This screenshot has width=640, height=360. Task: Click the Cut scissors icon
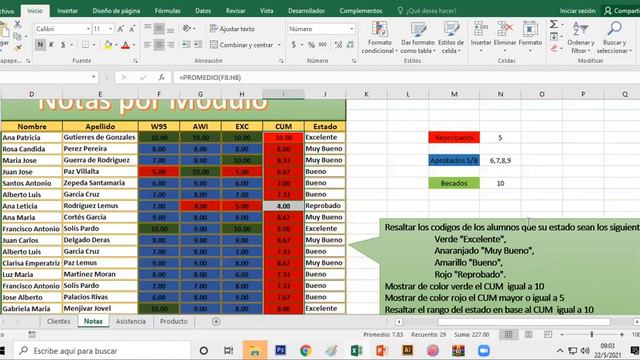click(x=18, y=24)
